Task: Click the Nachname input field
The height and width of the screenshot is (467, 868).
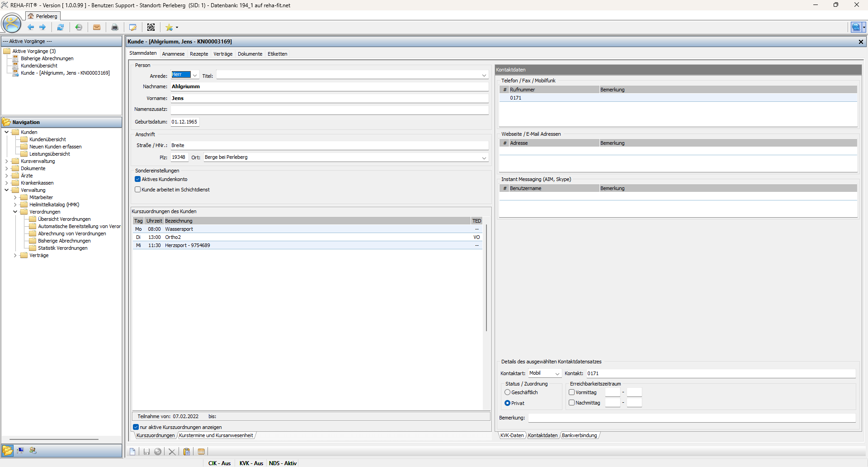Action: click(330, 86)
